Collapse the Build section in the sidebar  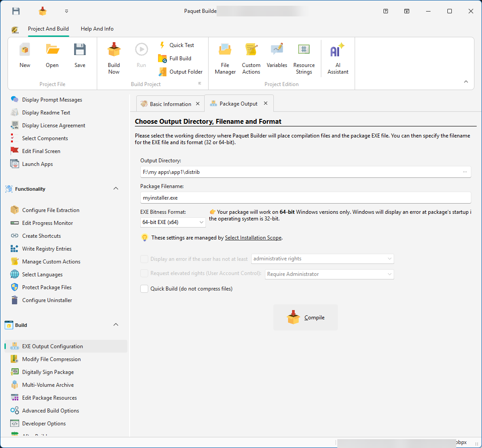tap(116, 324)
